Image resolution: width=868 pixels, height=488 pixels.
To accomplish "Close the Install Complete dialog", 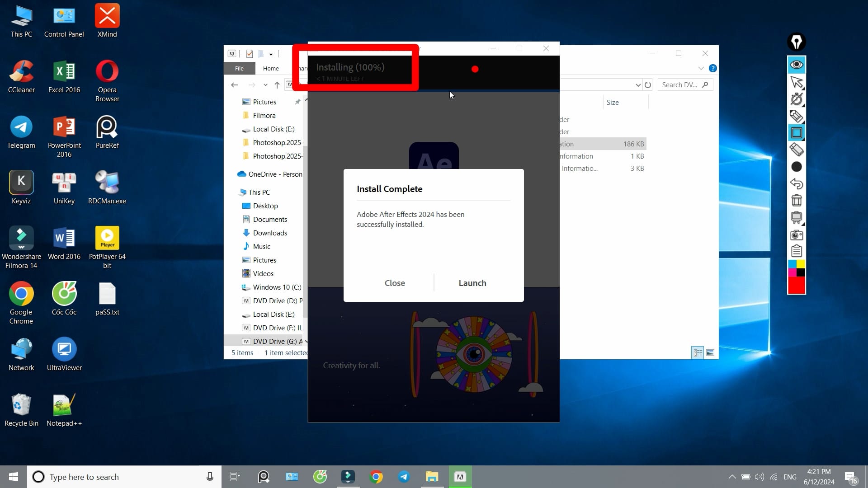I will [395, 283].
